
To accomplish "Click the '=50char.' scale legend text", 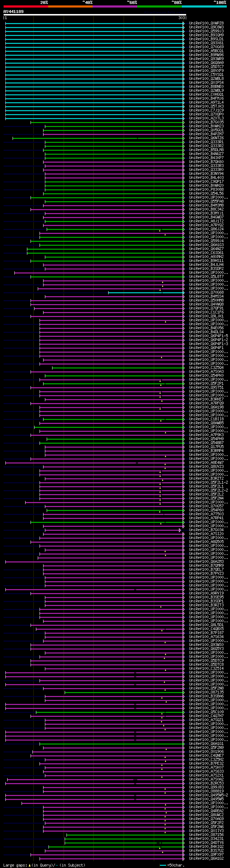I will tap(176, 865).
